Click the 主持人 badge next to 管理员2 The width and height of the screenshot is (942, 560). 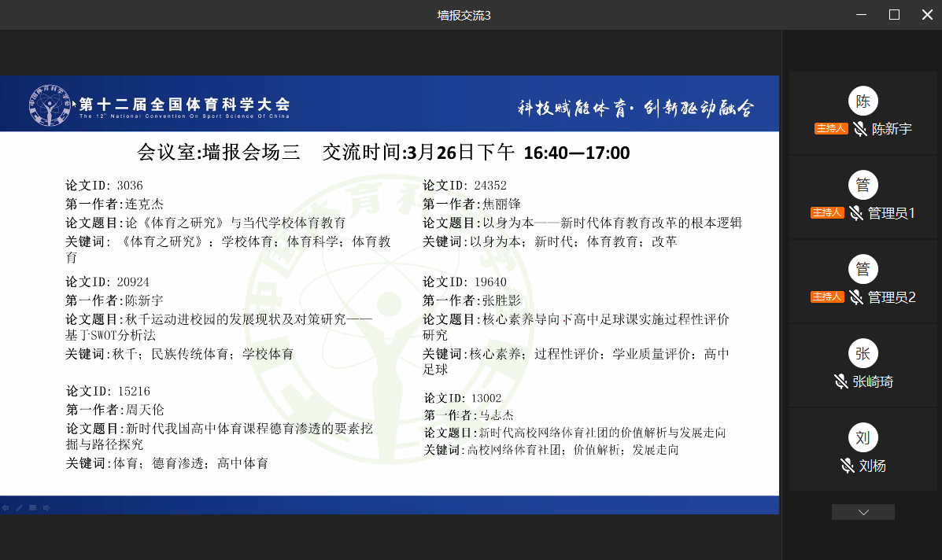[x=826, y=297]
